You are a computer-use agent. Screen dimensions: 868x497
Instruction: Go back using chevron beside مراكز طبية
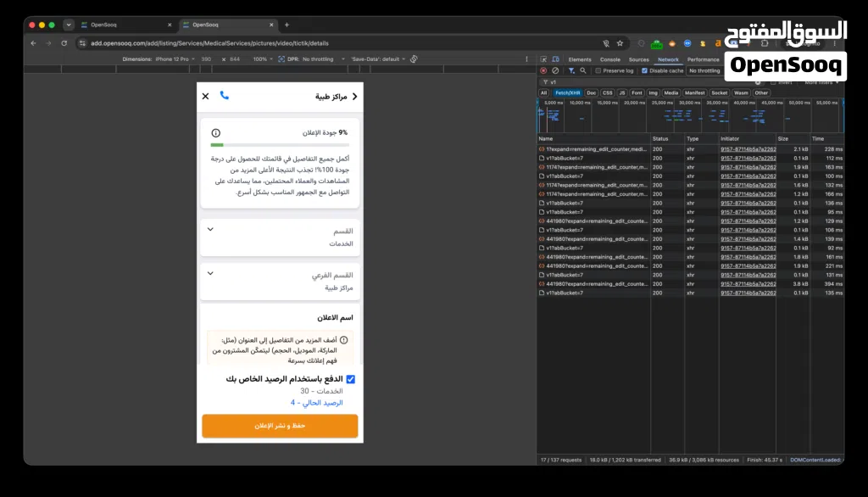point(355,97)
